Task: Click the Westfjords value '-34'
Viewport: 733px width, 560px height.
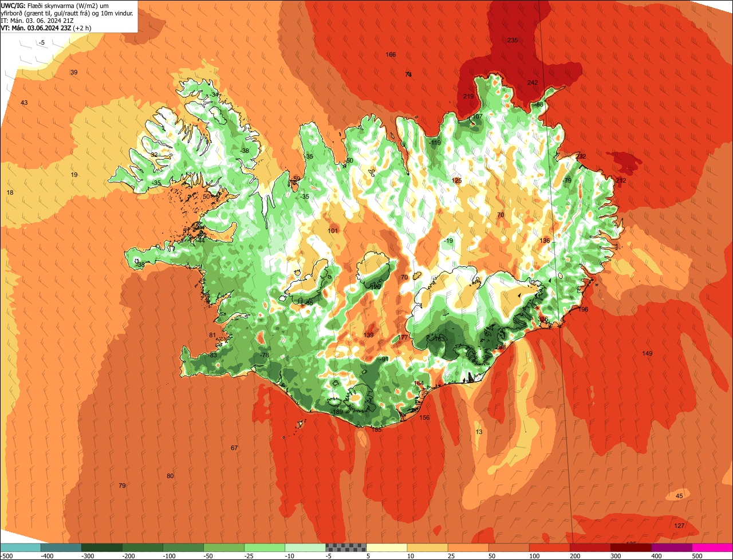Action: tap(214, 94)
